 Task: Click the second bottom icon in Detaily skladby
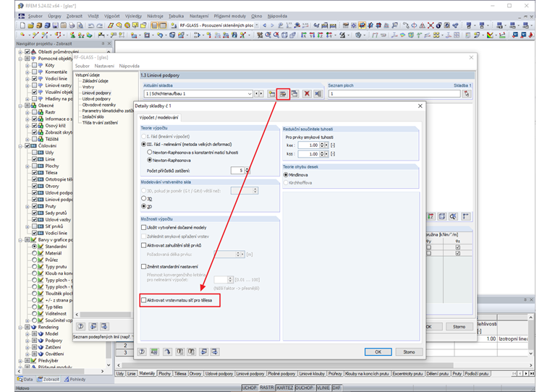(x=154, y=351)
